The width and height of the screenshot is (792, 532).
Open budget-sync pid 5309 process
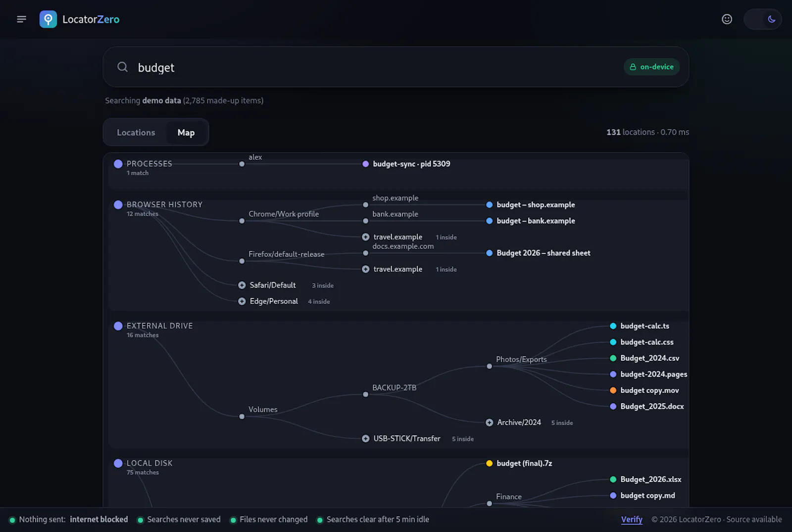pos(406,164)
